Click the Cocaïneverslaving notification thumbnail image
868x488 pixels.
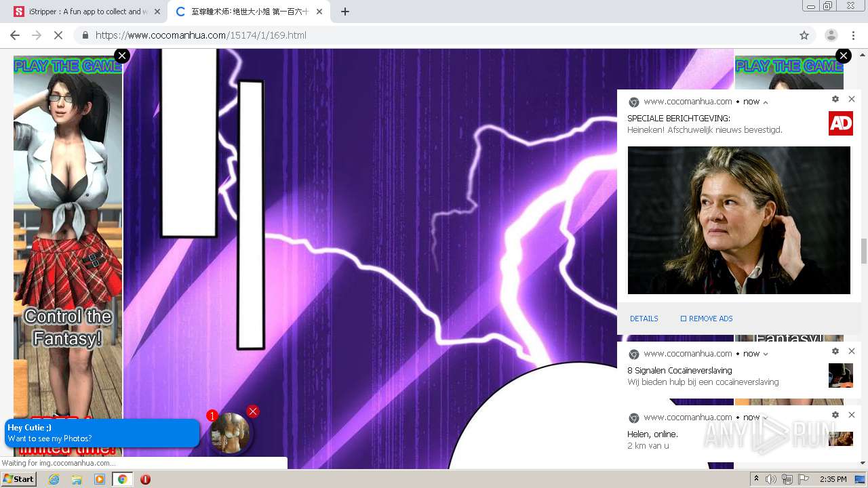[x=841, y=375]
